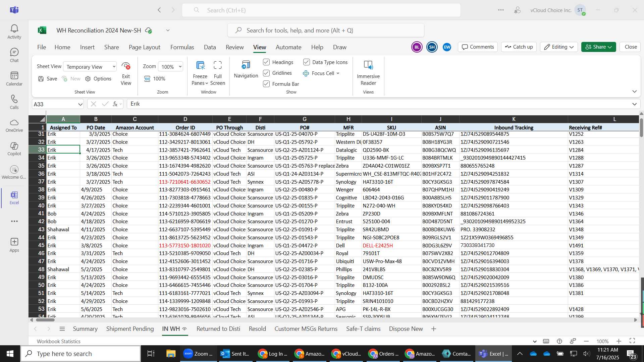This screenshot has height=362, width=644.
Task: Open Teams settings and more ellipsis
Action: pyautogui.click(x=501, y=10)
